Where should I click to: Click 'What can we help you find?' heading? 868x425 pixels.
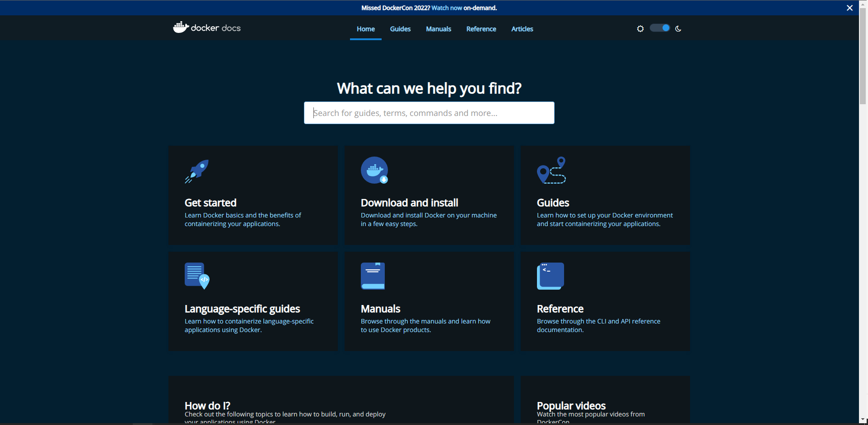click(429, 88)
